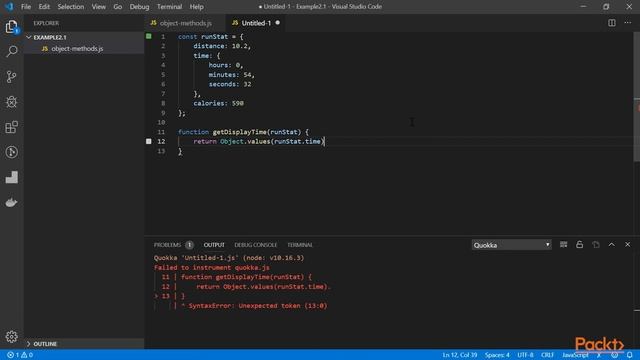Image resolution: width=640 pixels, height=360 pixels.
Task: Click the green Quokka indicator on line 1
Action: (149, 36)
